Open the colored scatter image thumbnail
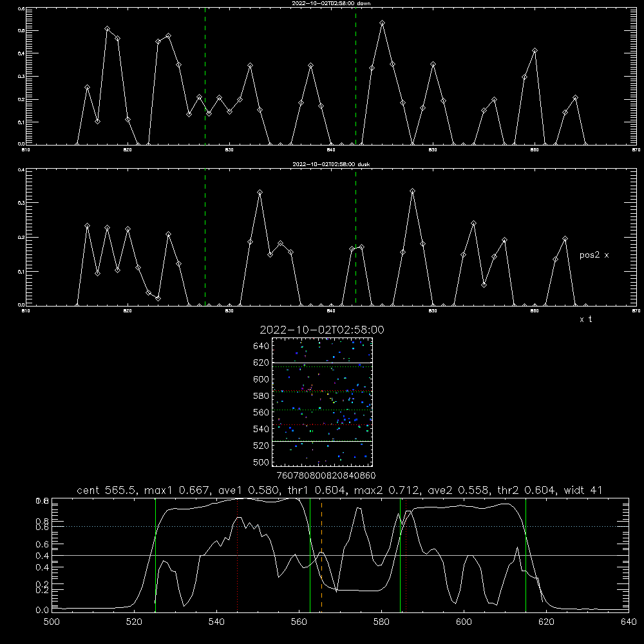Screen dimensions: 644x644 tap(322, 402)
